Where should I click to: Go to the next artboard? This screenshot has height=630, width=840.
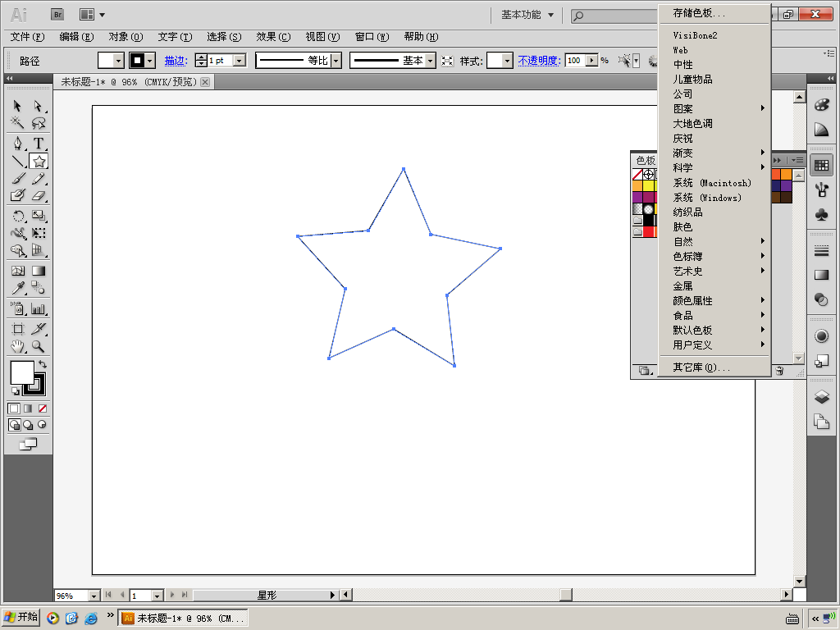[x=172, y=595]
